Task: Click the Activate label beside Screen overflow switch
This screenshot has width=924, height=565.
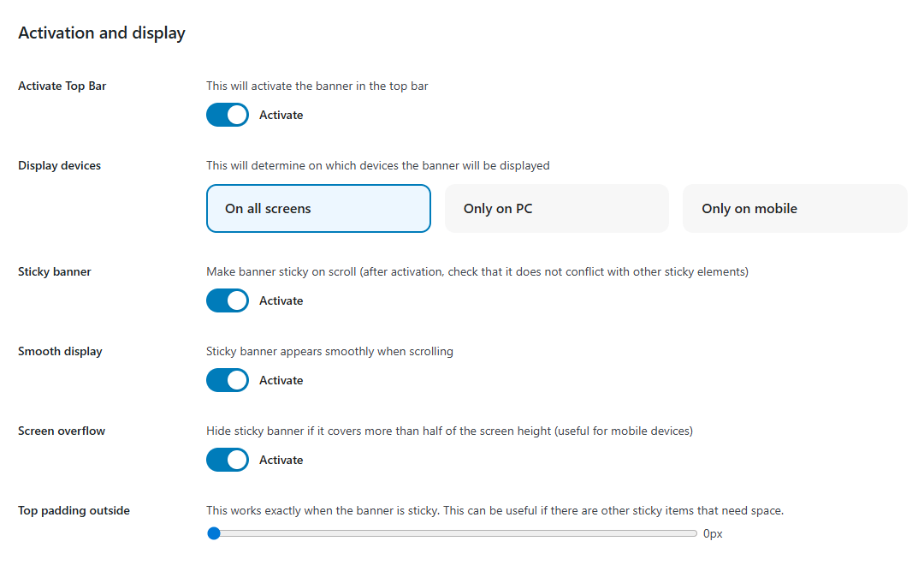Action: tap(281, 460)
